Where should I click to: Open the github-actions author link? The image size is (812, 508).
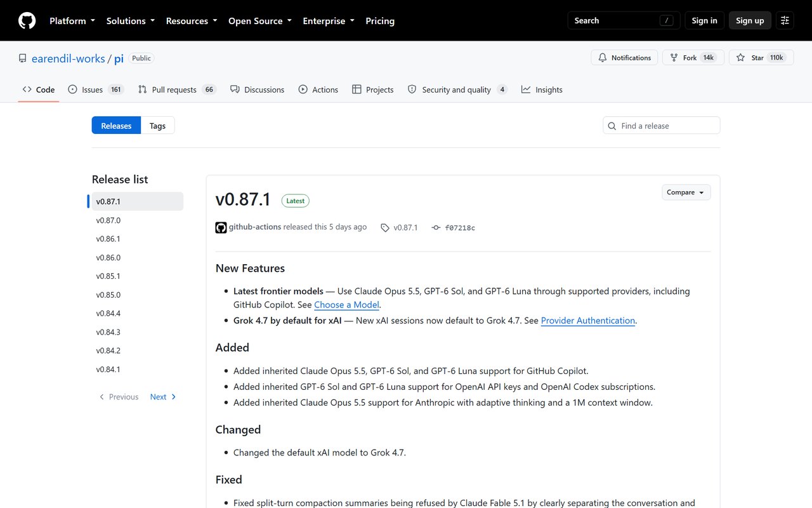pyautogui.click(x=255, y=227)
